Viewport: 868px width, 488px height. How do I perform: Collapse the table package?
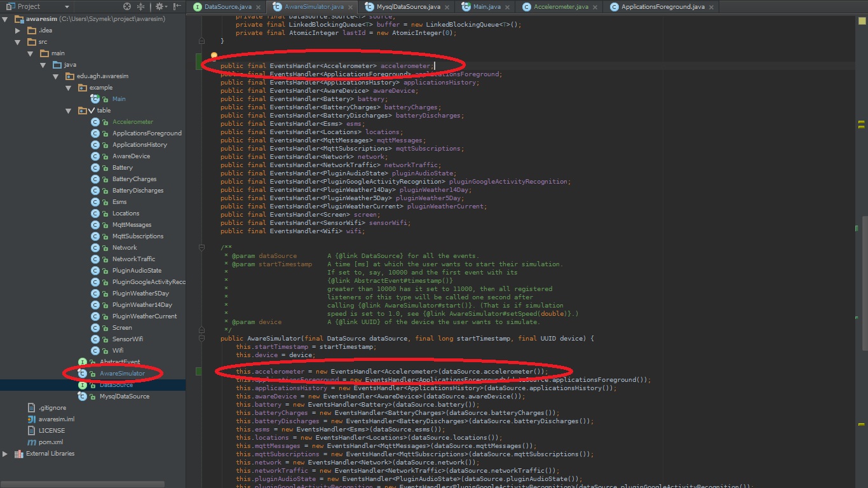point(69,111)
